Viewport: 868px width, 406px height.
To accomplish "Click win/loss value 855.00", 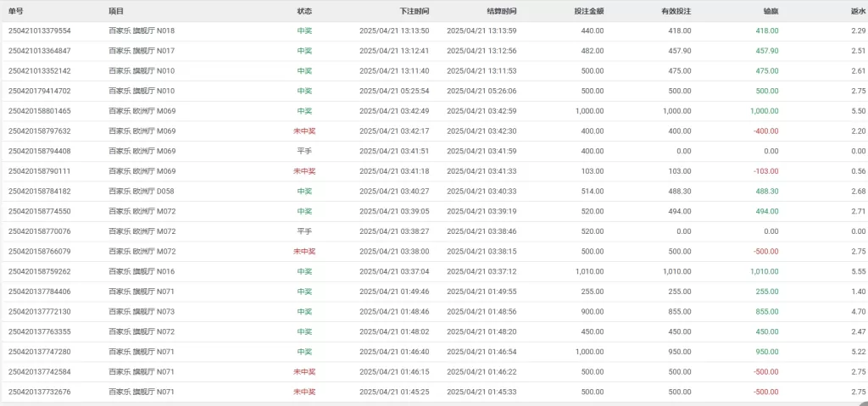I will click(x=767, y=312).
